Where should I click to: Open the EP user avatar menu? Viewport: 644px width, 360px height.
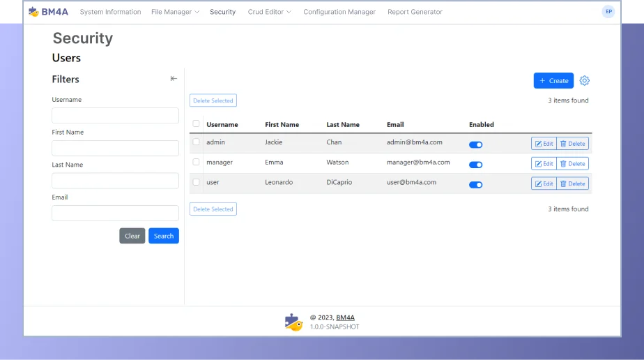[x=608, y=11]
